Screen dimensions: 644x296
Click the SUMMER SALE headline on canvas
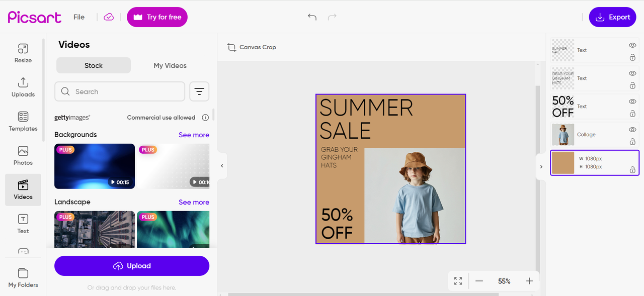[x=366, y=119]
